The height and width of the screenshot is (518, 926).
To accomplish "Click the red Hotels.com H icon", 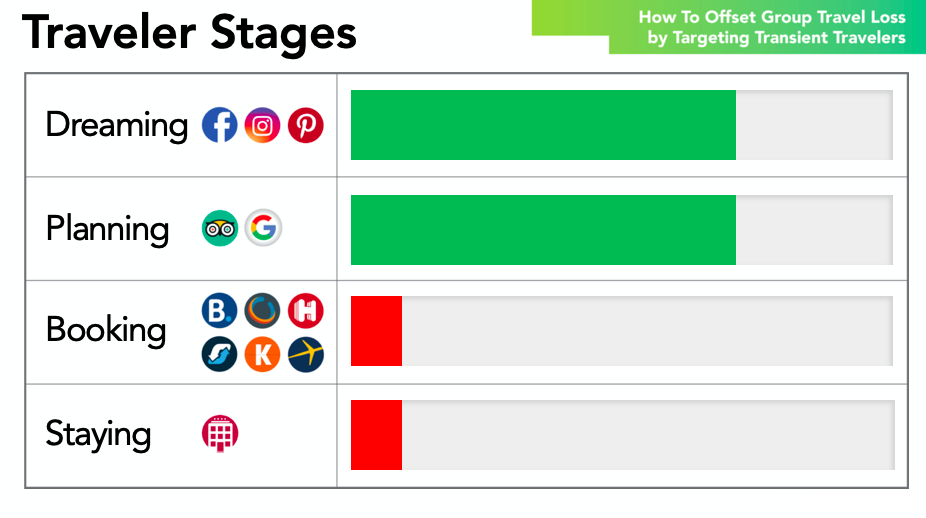I will click(305, 311).
